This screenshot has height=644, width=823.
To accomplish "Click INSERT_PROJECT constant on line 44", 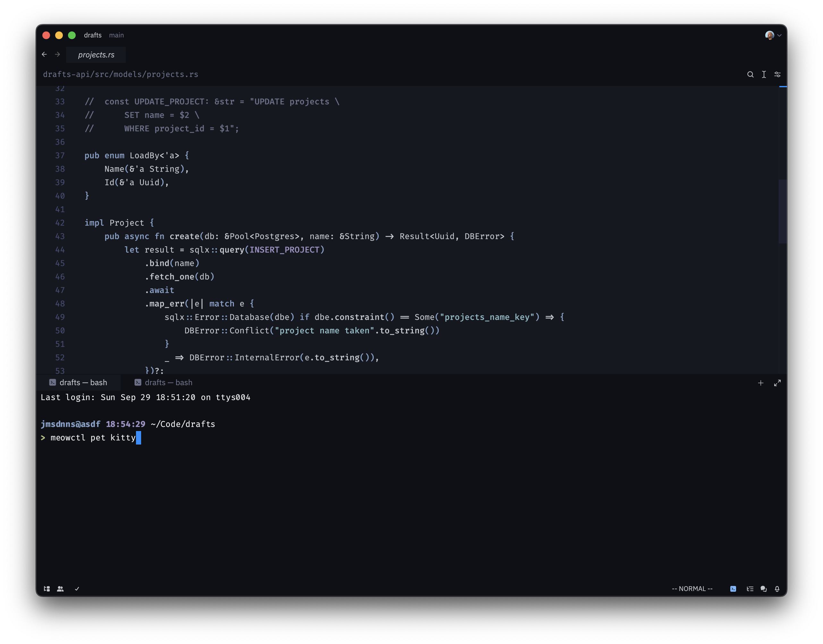I will (x=284, y=250).
